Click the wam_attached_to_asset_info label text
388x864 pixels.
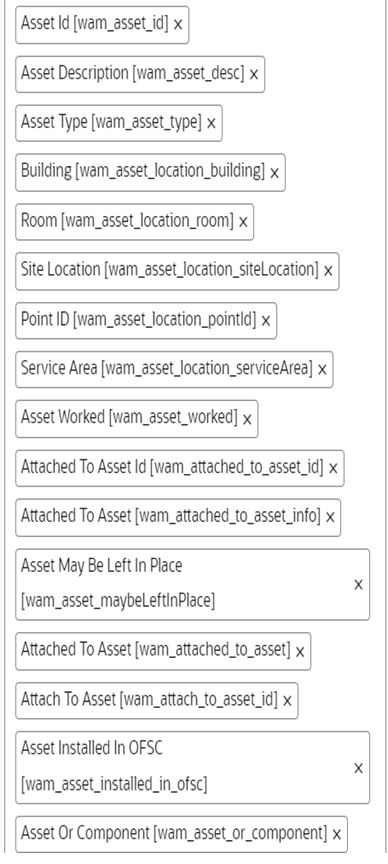coord(170,516)
